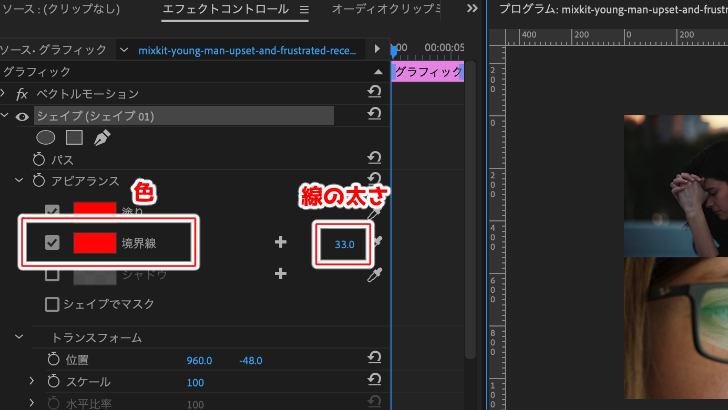728x410 pixels.
Task: Select the pen mask tool
Action: [102, 137]
